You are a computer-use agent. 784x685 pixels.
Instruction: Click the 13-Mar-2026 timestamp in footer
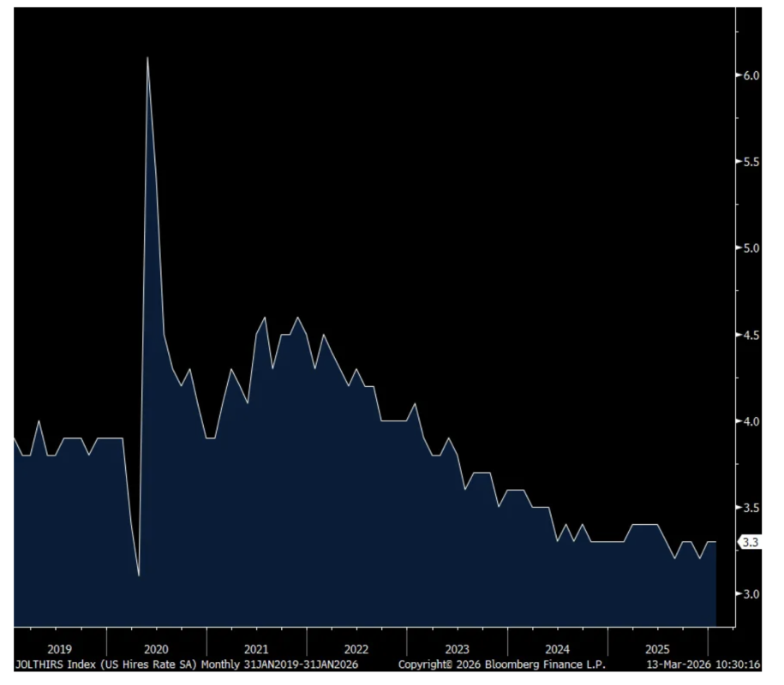pos(679,664)
